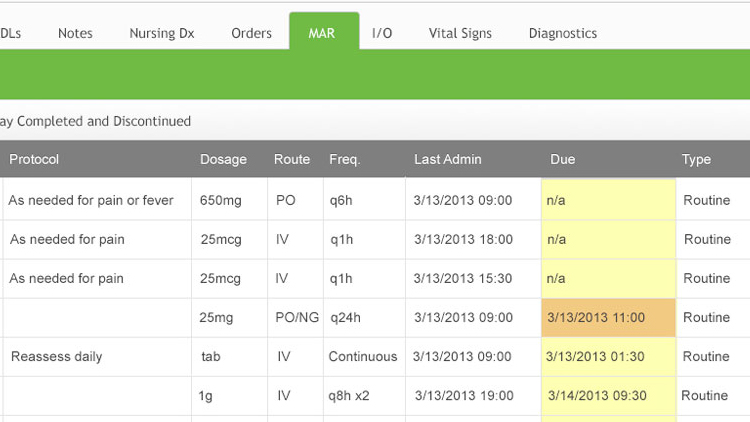This screenshot has height=422, width=750.
Task: Click the 'Reassess daily' protocol entry
Action: point(56,357)
